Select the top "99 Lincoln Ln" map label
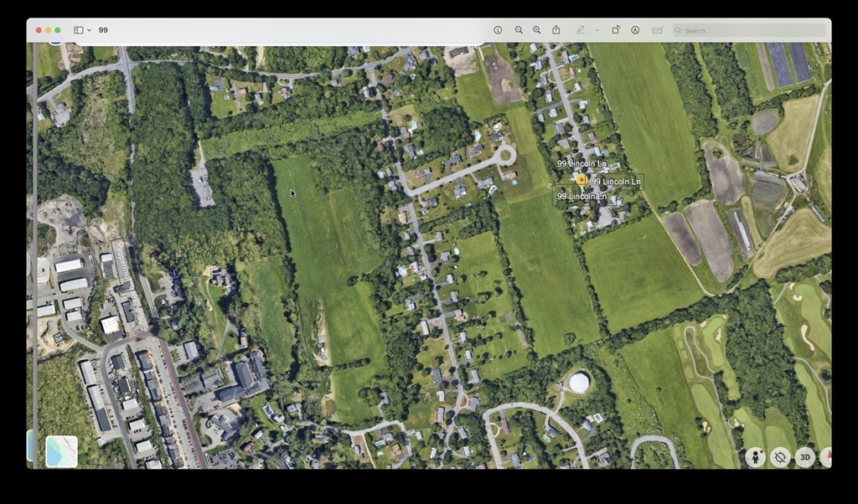Screen dimensions: 858x504 (581, 164)
